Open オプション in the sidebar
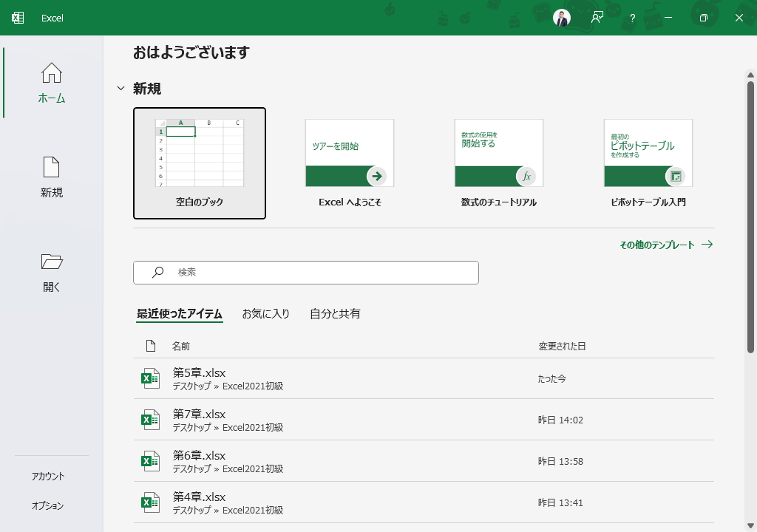This screenshot has height=532, width=757. coord(48,506)
